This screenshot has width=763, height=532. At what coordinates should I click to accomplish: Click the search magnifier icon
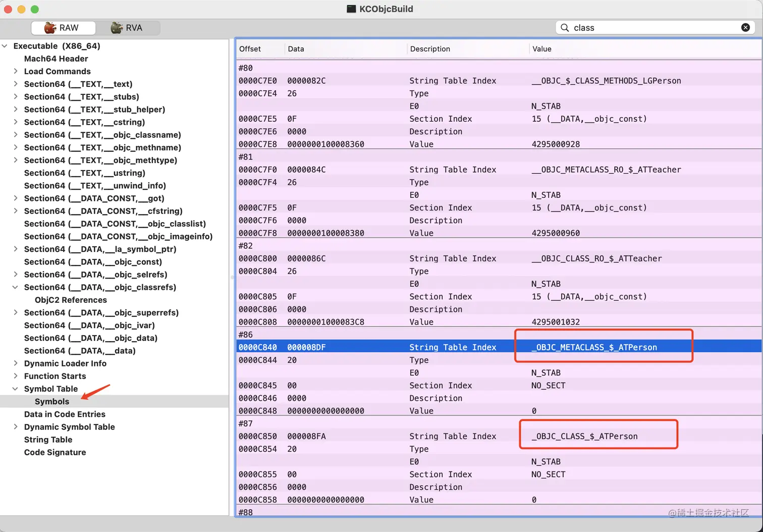click(565, 28)
